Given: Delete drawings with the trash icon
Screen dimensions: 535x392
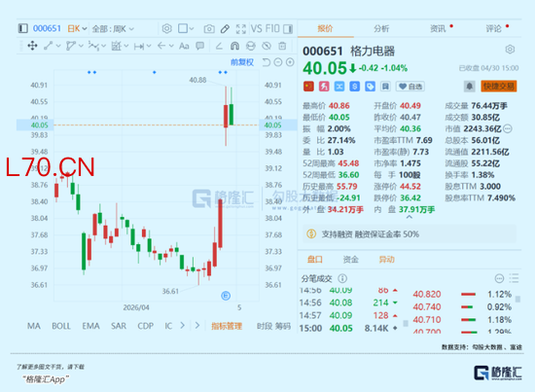Looking at the screenshot, I should pyautogui.click(x=282, y=46).
